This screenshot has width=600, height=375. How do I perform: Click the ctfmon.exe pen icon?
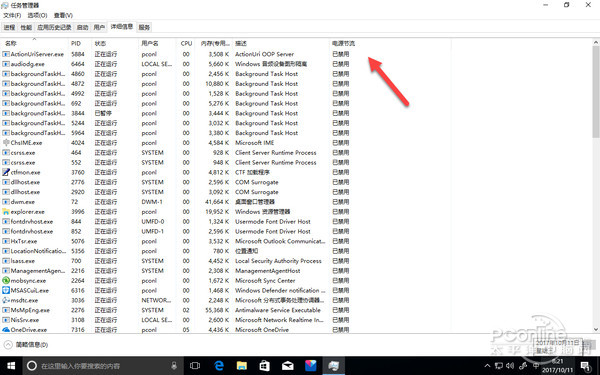click(6, 172)
